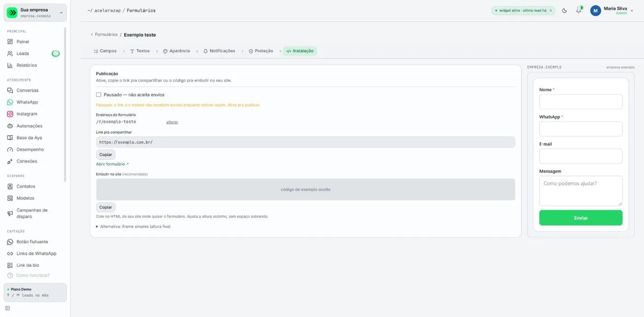Image resolution: width=644 pixels, height=317 pixels.
Task: Click the acelerazap breadcrumb in header
Action: point(107,11)
